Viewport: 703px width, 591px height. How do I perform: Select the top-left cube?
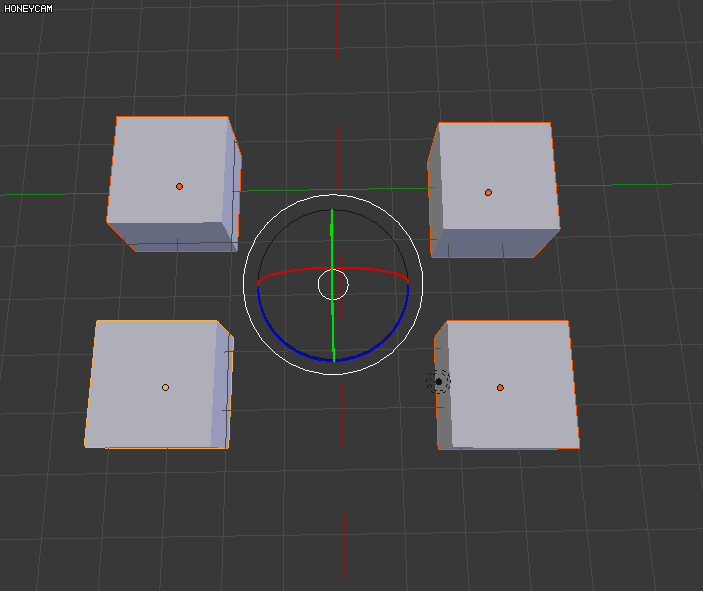click(174, 184)
